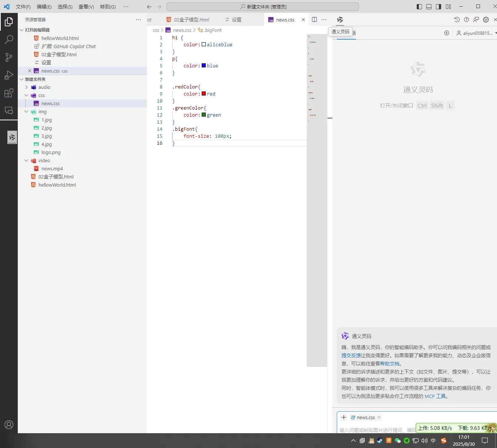Open the Accounts menu in activity bar

click(9, 425)
